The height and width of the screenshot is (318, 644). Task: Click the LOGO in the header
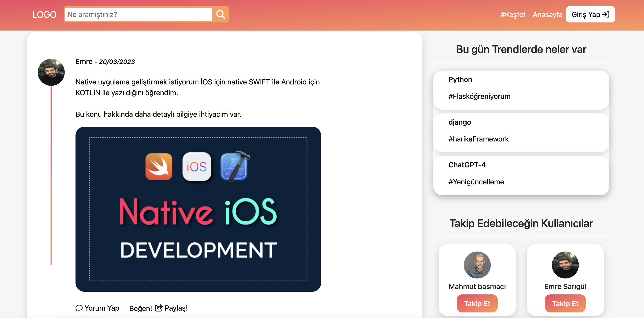tap(44, 15)
